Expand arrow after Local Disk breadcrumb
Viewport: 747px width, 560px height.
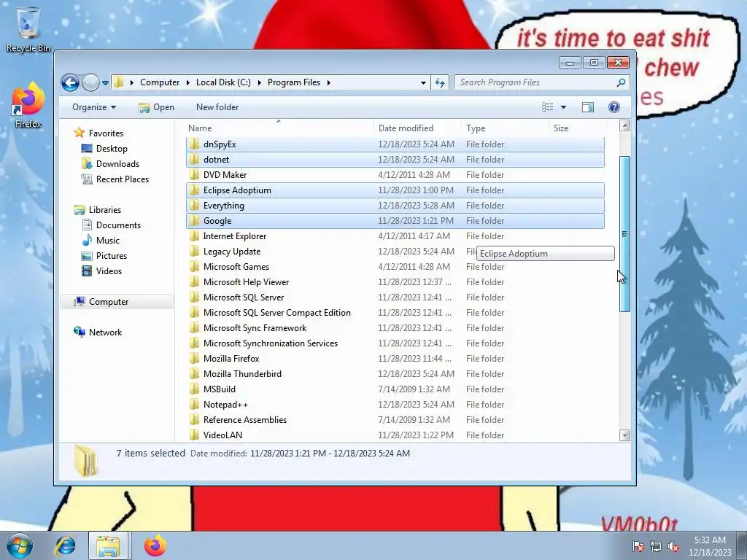[260, 83]
